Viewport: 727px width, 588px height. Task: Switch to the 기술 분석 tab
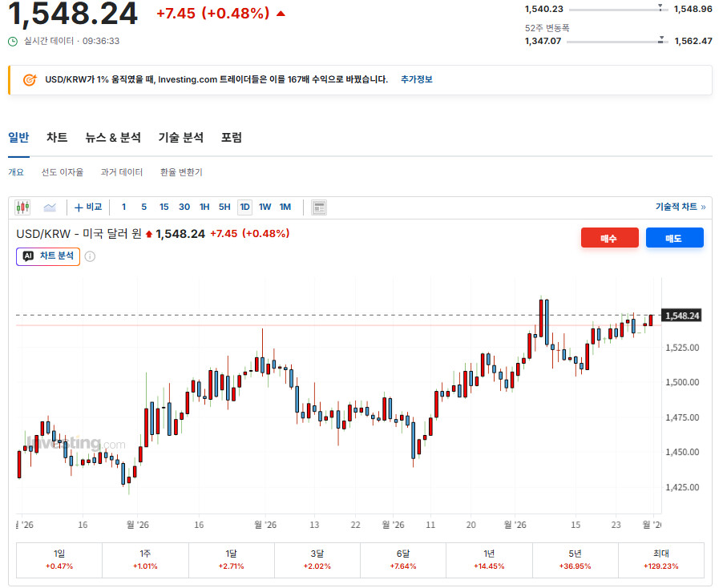coord(181,138)
